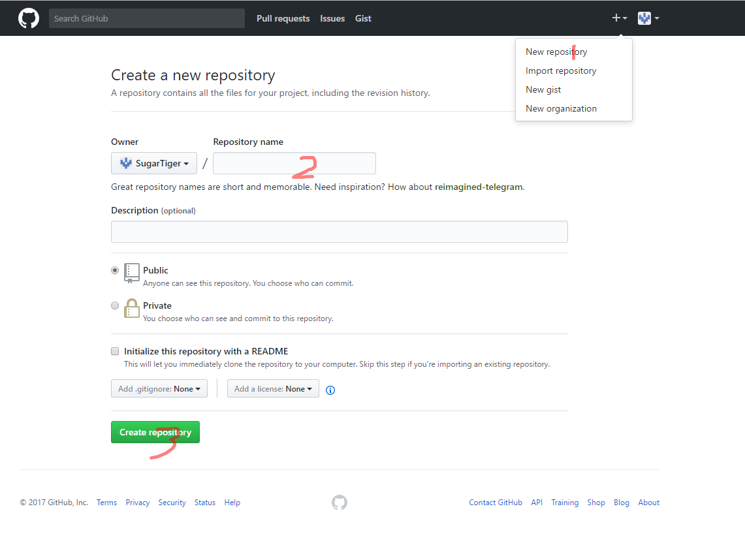Open Issues in the header
Screen dimensions: 745x560
click(332, 18)
